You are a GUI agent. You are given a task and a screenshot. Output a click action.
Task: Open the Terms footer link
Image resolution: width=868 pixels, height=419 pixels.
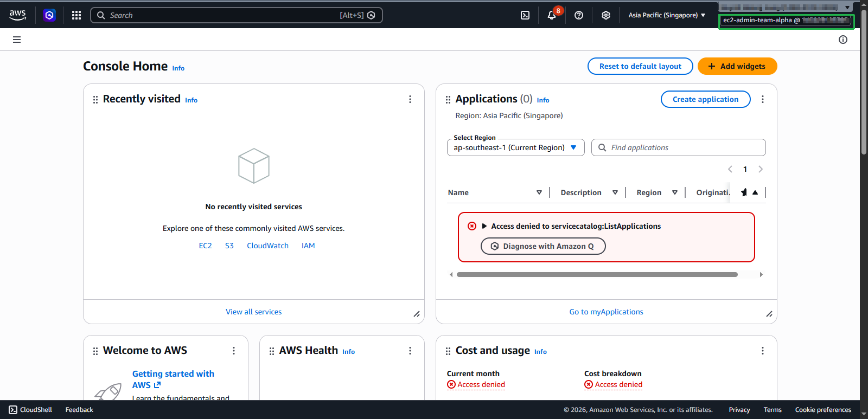click(773, 410)
